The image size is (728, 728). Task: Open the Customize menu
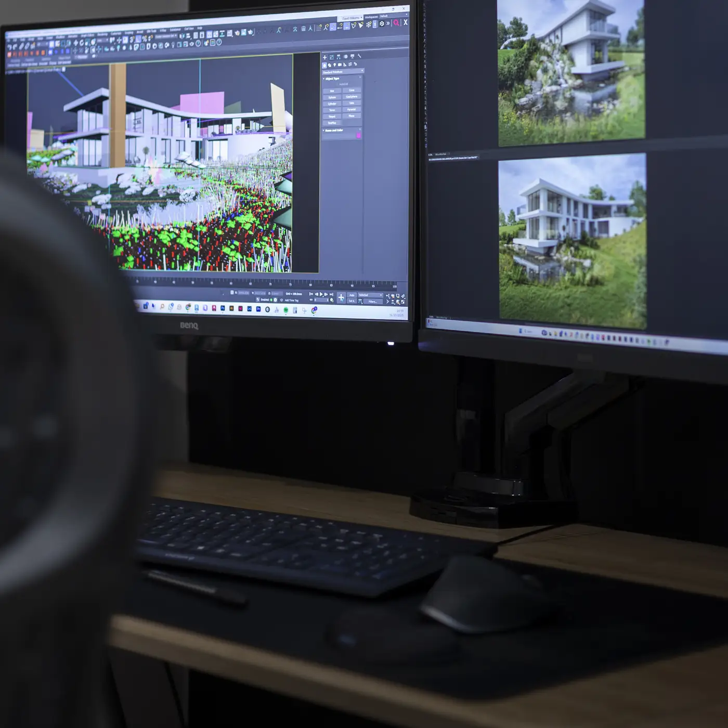[115, 34]
